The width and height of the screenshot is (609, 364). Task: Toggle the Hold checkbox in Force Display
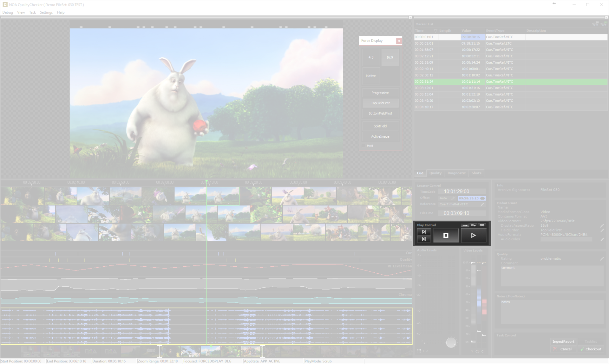pos(364,146)
